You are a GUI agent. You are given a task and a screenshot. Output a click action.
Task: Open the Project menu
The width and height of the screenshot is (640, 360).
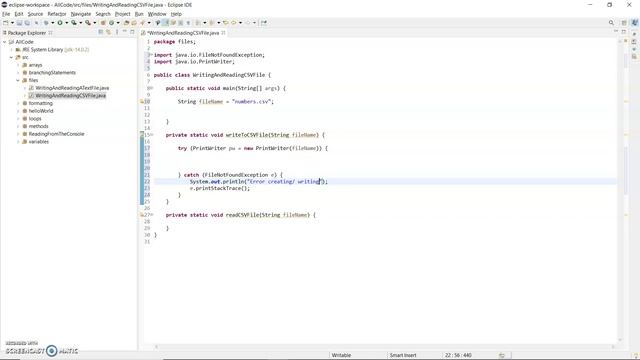click(x=122, y=14)
